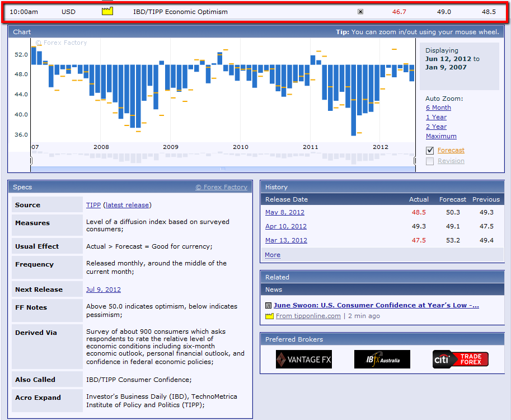This screenshot has width=511, height=420.
Task: Click the News subheader
Action: pyautogui.click(x=382, y=290)
